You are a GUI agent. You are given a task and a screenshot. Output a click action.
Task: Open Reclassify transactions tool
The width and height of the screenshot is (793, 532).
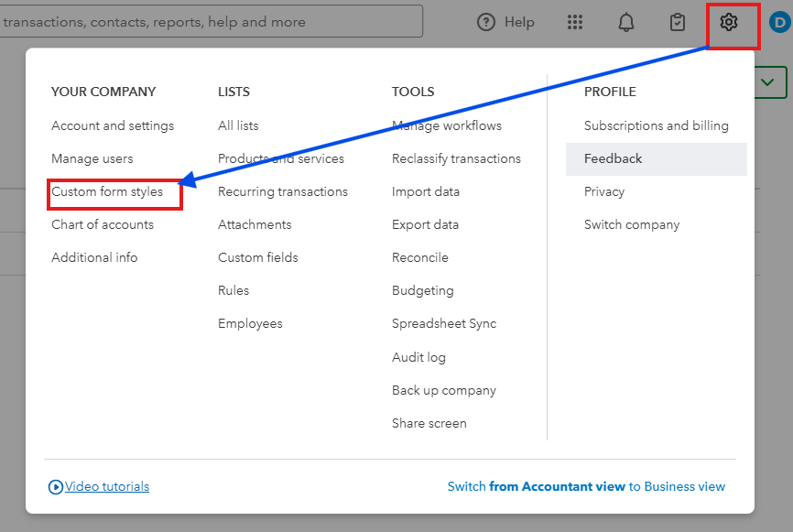(x=456, y=159)
